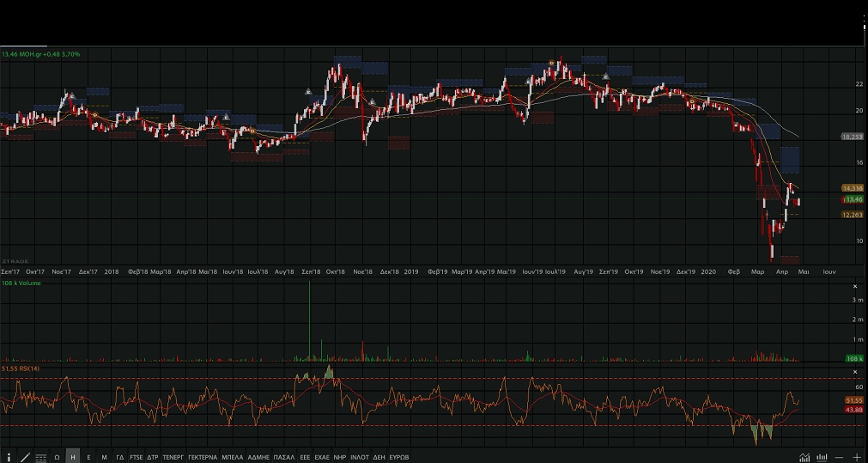The height and width of the screenshot is (463, 868).
Task: Click the 108 k Volume label
Action: (x=21, y=281)
